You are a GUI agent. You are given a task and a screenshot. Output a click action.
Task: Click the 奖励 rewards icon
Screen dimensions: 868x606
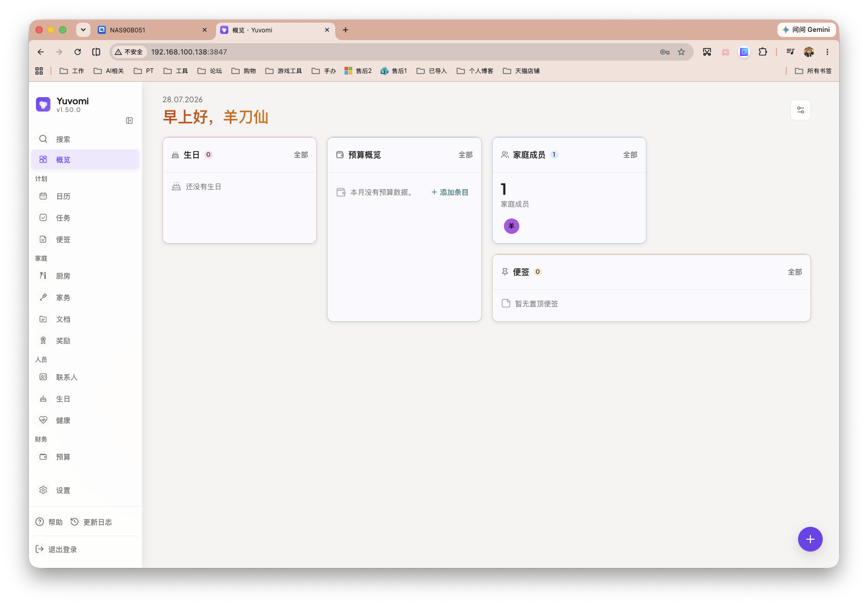click(x=43, y=340)
